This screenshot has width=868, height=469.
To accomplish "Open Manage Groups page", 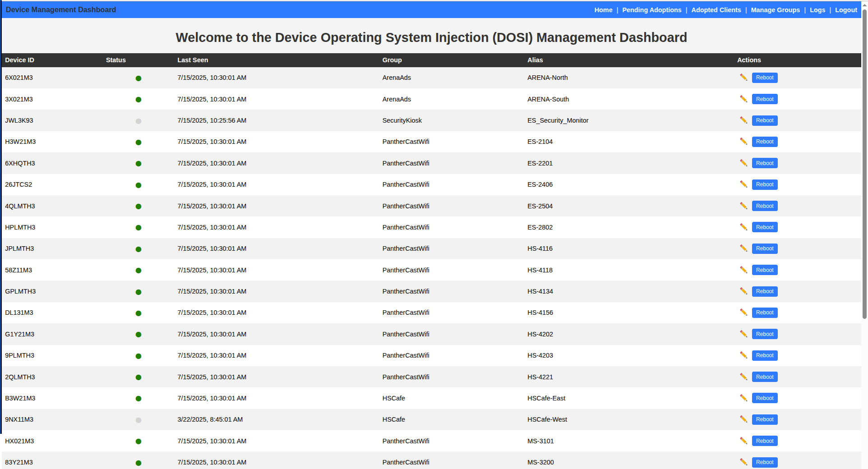I will pyautogui.click(x=775, y=10).
